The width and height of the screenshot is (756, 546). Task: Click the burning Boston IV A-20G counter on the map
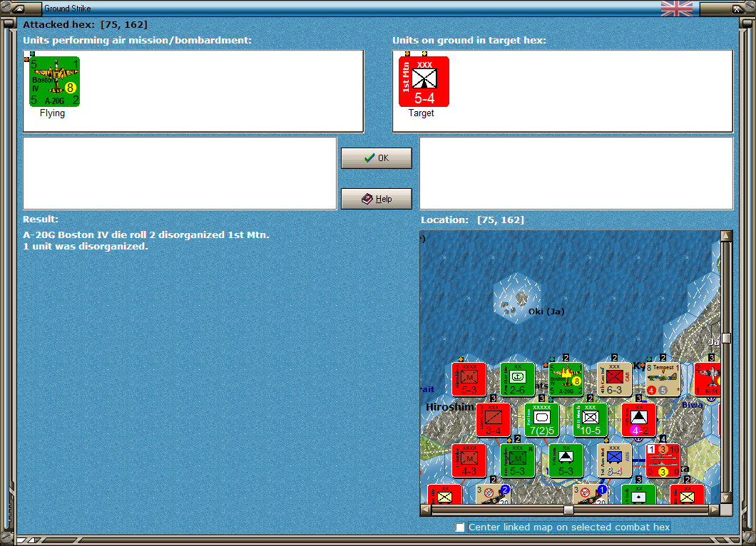click(x=566, y=379)
